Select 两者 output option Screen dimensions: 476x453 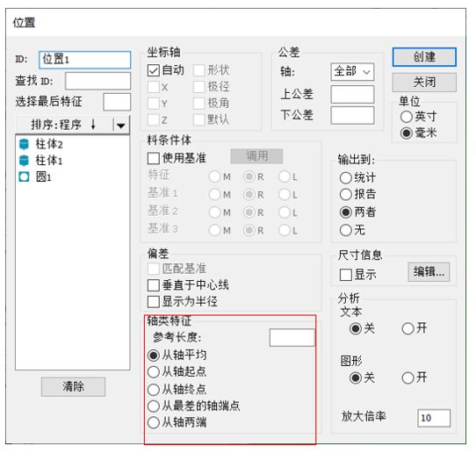click(x=345, y=212)
